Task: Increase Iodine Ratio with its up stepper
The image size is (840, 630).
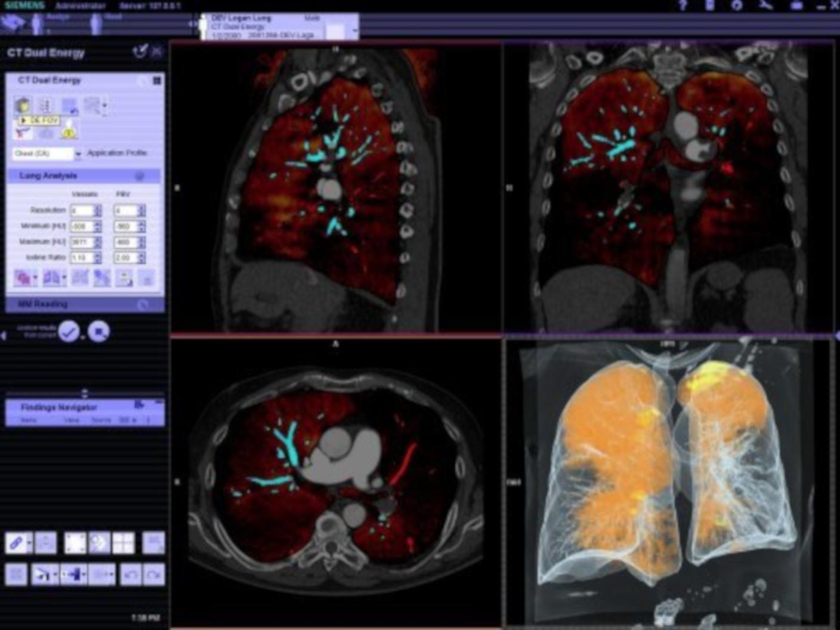Action: (98, 255)
